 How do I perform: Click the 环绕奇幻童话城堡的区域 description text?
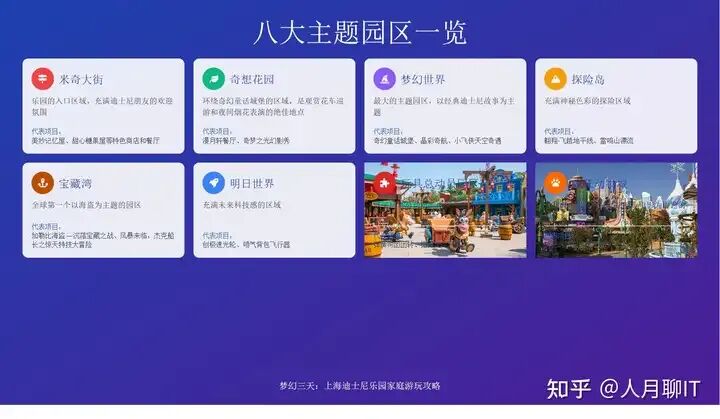[x=273, y=106]
